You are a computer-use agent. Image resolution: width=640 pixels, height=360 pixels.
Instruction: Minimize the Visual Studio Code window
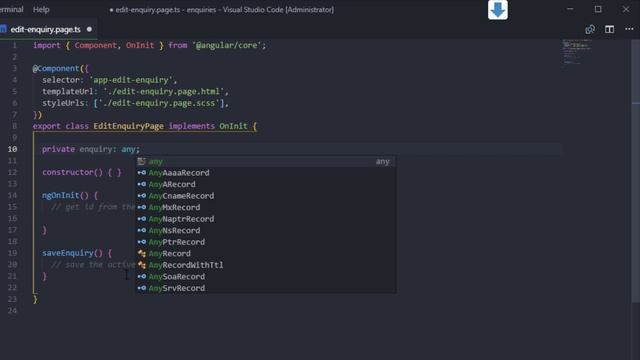click(570, 9)
